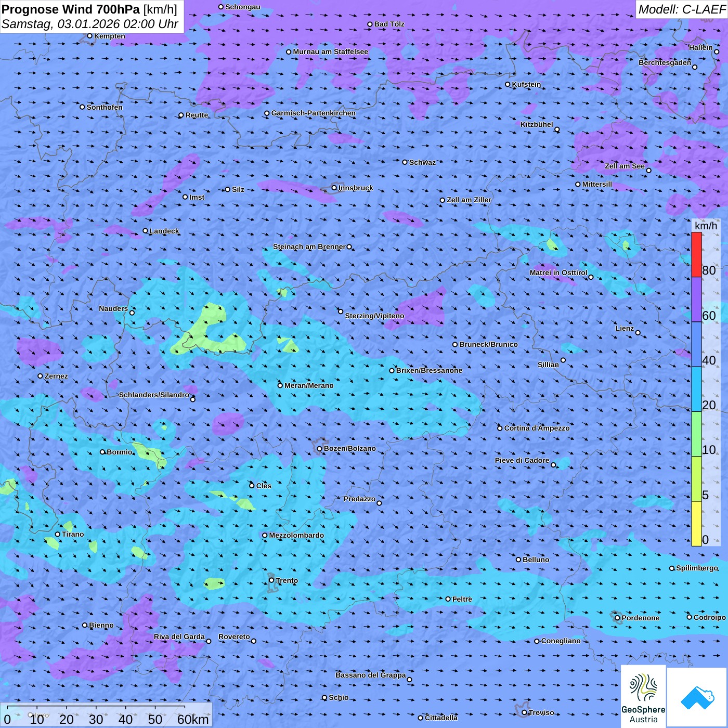This screenshot has height=728, width=728.
Task: Click the "km/h" legend heading
Action: (x=706, y=226)
